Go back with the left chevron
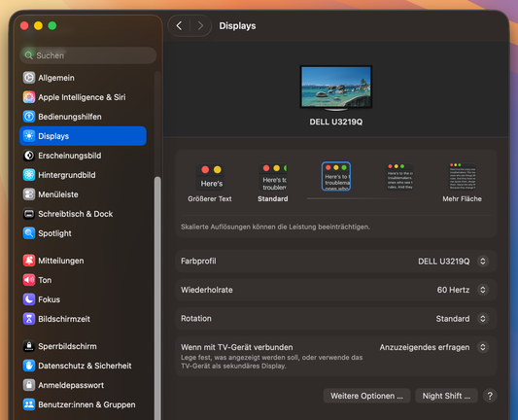Screen dimensions: 518x420 [179, 26]
